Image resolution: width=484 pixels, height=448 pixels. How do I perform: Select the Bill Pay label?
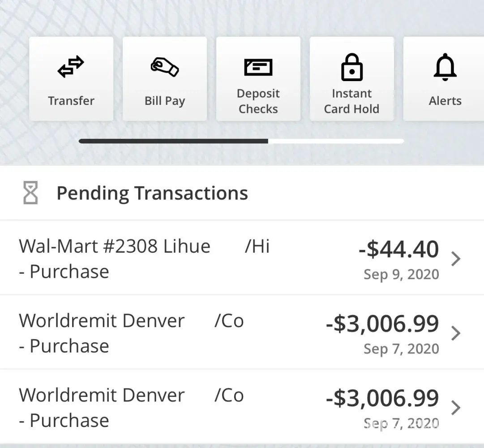pyautogui.click(x=164, y=101)
